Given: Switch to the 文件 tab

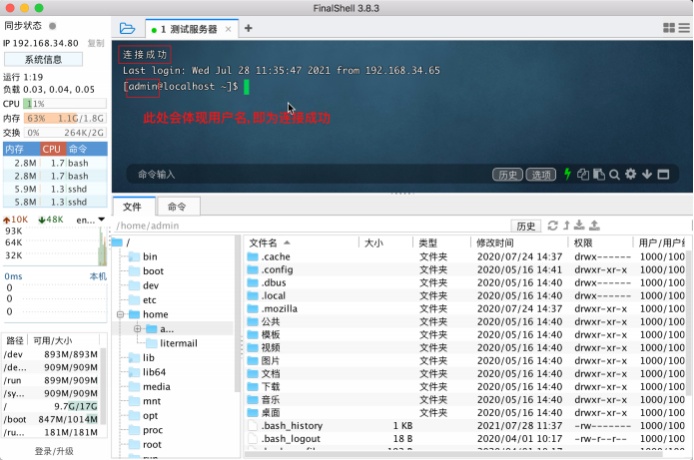Looking at the screenshot, I should 132,207.
